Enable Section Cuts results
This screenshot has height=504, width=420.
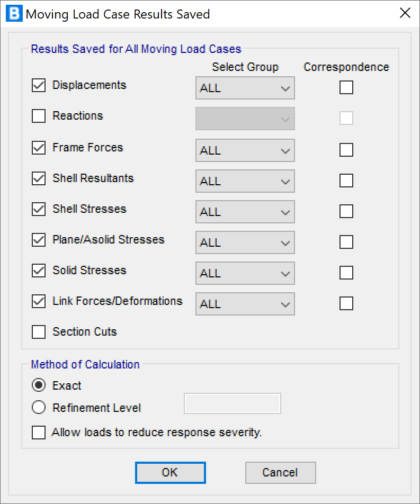(x=39, y=332)
